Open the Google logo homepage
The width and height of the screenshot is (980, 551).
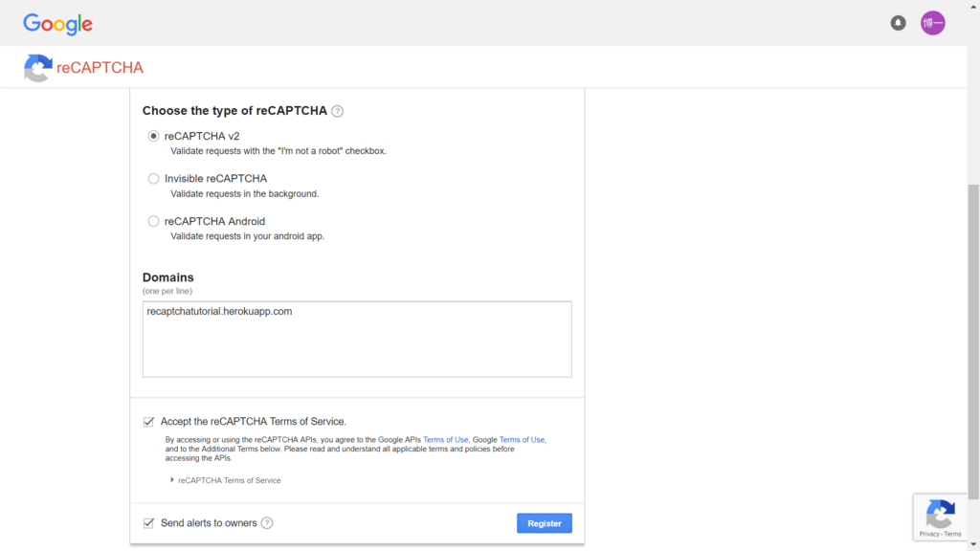point(57,24)
